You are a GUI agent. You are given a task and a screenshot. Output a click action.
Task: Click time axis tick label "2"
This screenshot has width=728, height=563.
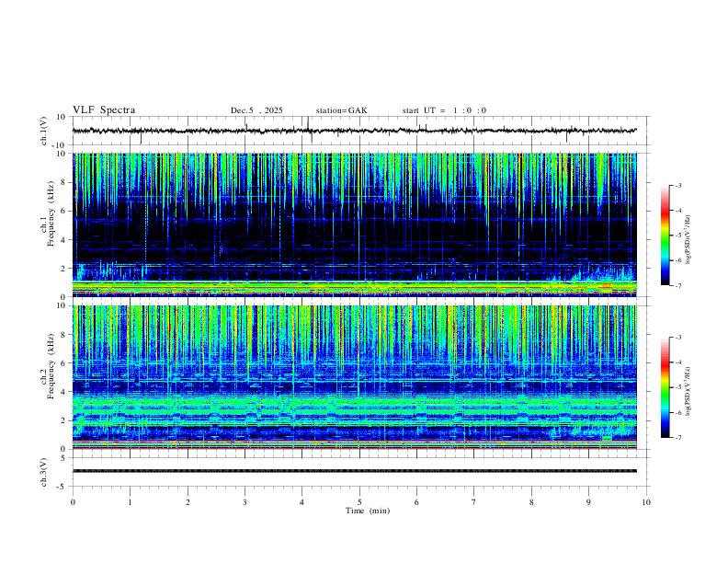(x=188, y=502)
